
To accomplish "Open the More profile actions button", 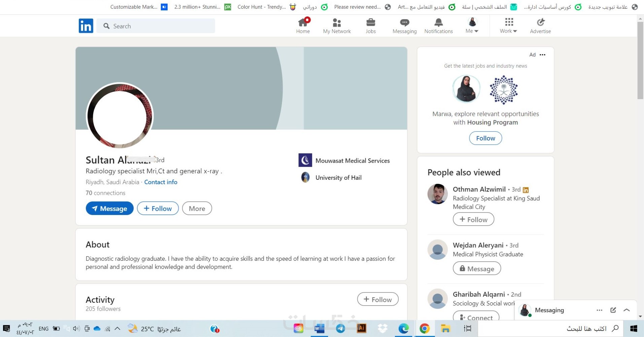I will [197, 208].
